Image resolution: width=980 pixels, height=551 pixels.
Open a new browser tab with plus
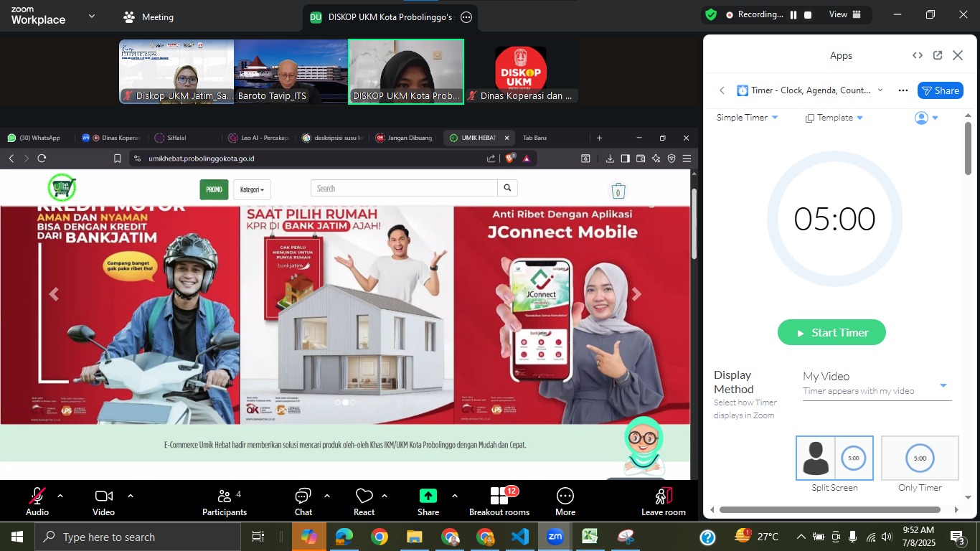600,138
